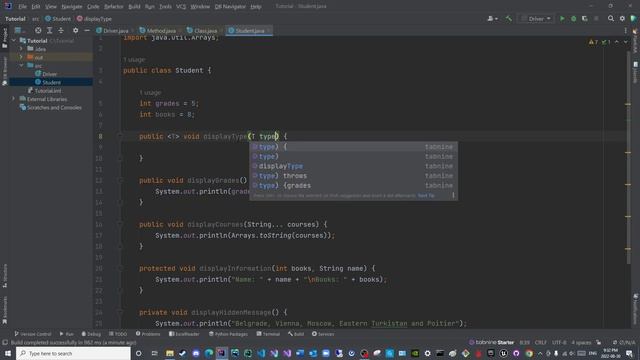This screenshot has height=360, width=640.
Task: Open the DB Navigator menu
Action: point(230,7)
